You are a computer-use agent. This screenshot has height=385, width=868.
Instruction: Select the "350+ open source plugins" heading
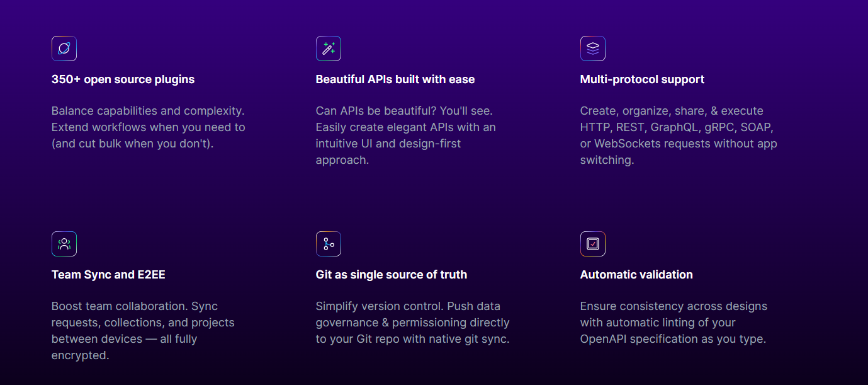tap(123, 79)
